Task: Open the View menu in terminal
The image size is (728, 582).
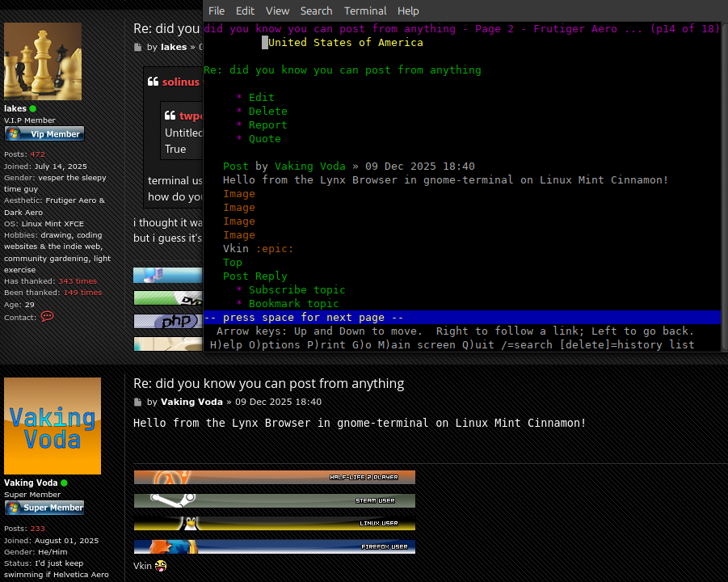Action: click(x=277, y=11)
